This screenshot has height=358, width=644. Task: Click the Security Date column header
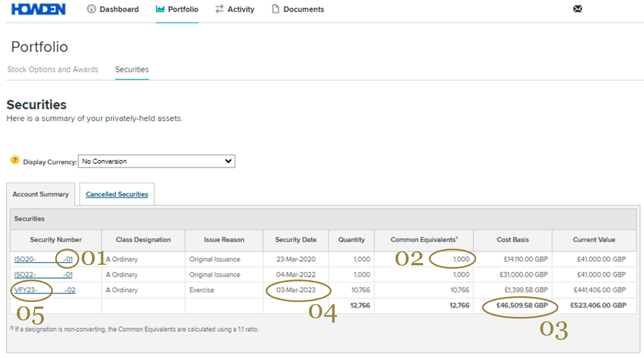pyautogui.click(x=296, y=240)
